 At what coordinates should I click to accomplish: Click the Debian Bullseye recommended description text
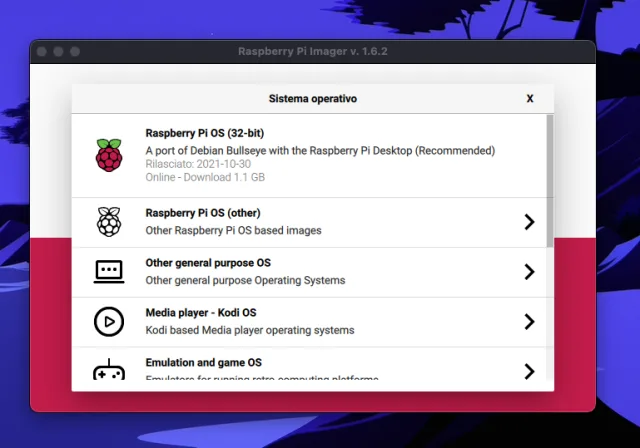pyautogui.click(x=320, y=151)
